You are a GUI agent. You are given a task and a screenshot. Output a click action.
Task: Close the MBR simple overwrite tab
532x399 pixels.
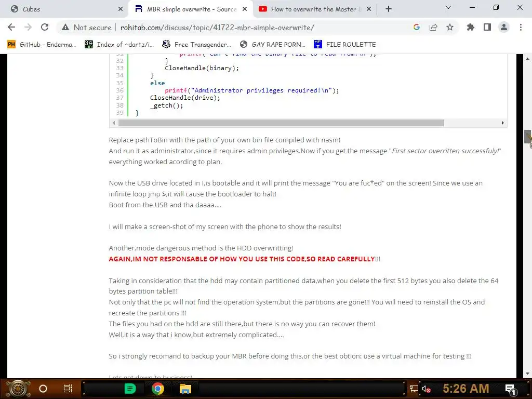click(245, 9)
